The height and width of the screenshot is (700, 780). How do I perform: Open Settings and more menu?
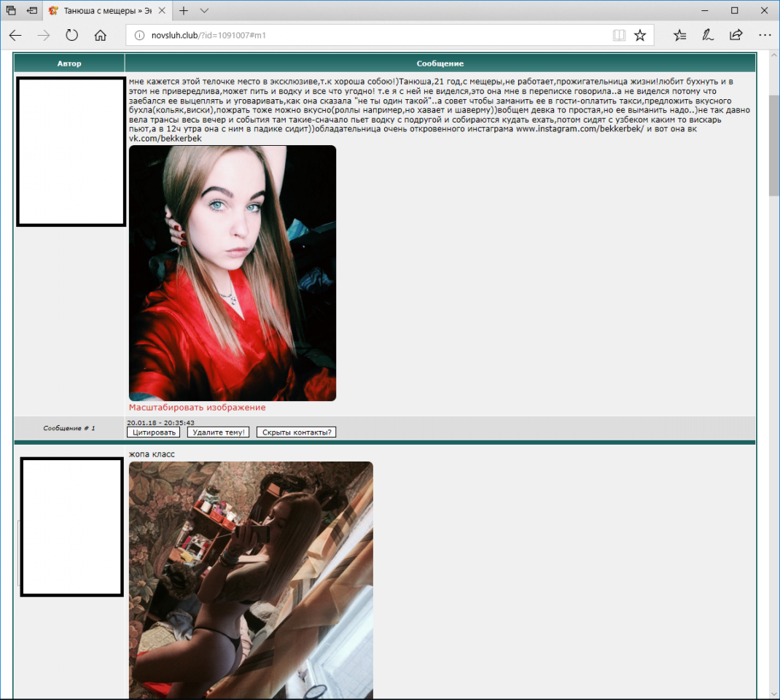click(764, 35)
